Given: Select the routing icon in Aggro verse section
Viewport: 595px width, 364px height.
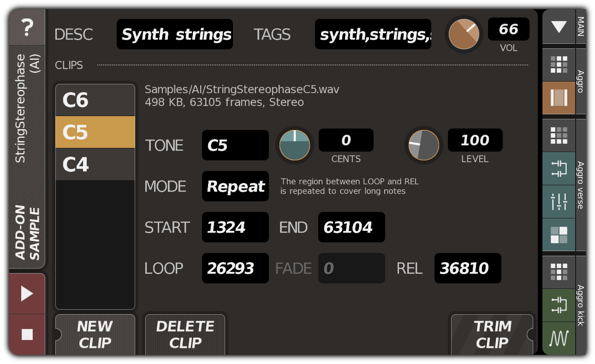Looking at the screenshot, I should [x=559, y=169].
